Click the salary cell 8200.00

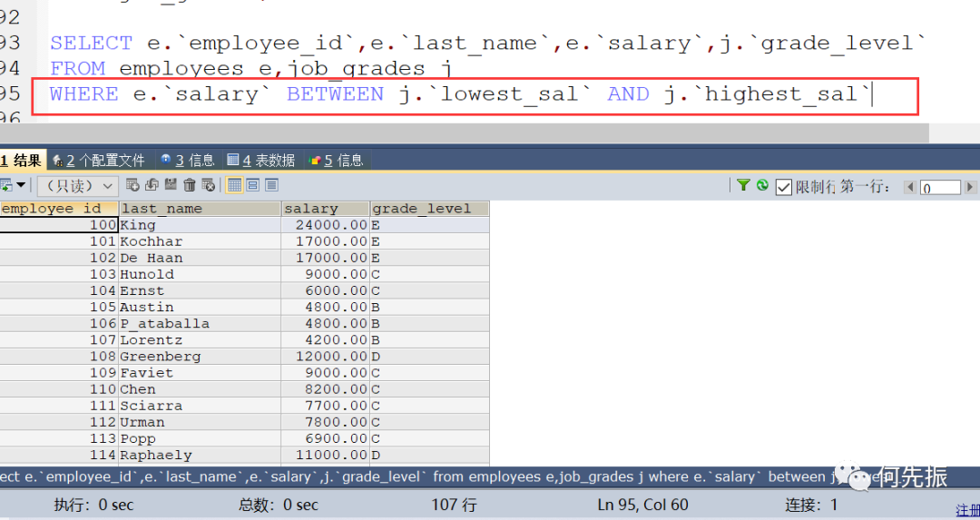pyautogui.click(x=326, y=389)
